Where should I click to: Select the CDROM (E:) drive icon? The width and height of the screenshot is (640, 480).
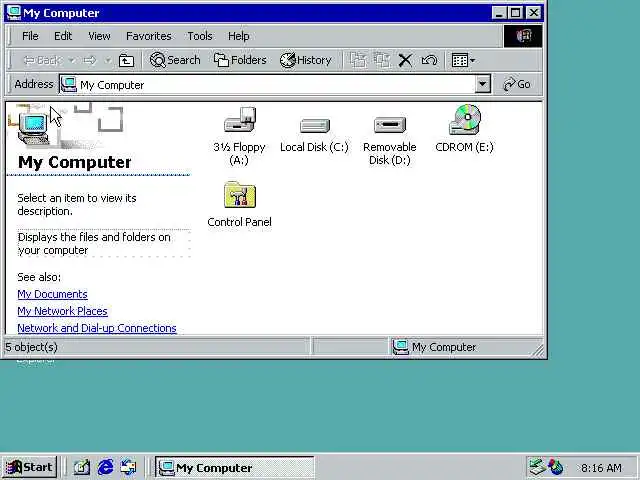click(x=465, y=119)
